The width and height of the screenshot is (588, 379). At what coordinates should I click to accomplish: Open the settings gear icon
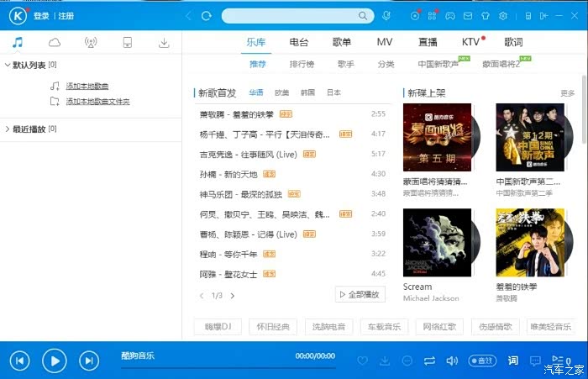[503, 16]
